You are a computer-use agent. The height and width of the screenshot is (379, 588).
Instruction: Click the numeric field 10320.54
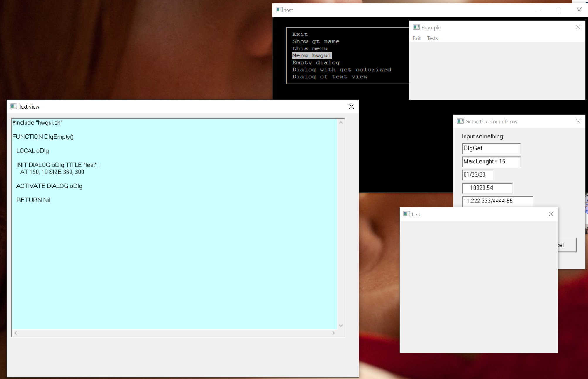pyautogui.click(x=487, y=188)
